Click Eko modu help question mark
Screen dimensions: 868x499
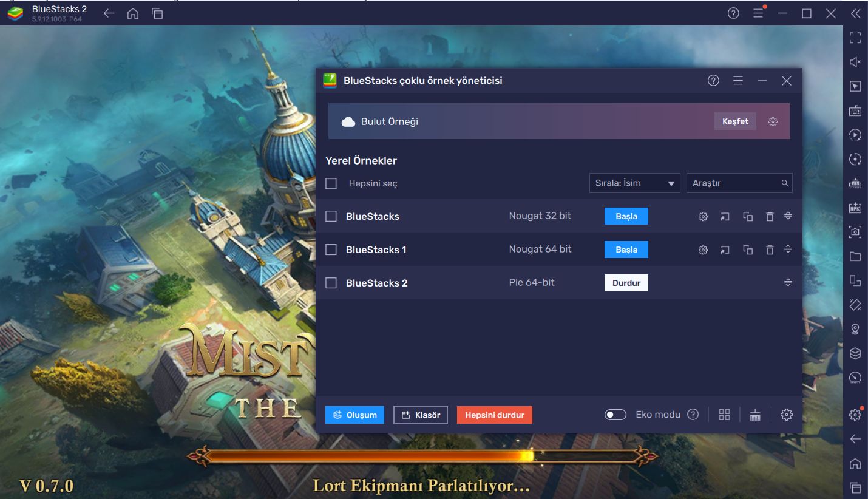(693, 415)
